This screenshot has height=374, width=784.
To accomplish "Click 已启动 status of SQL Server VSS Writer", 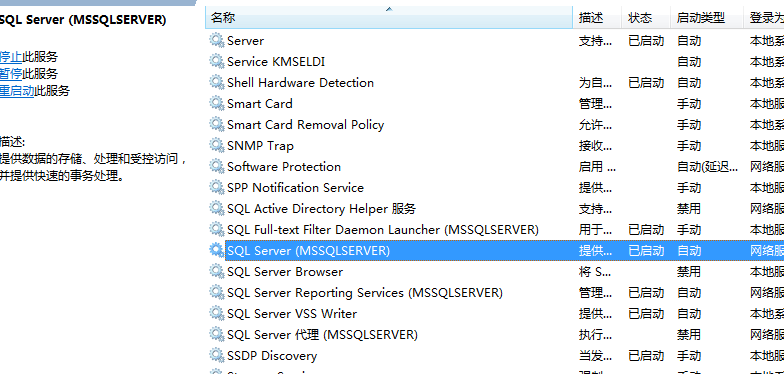I will (646, 314).
